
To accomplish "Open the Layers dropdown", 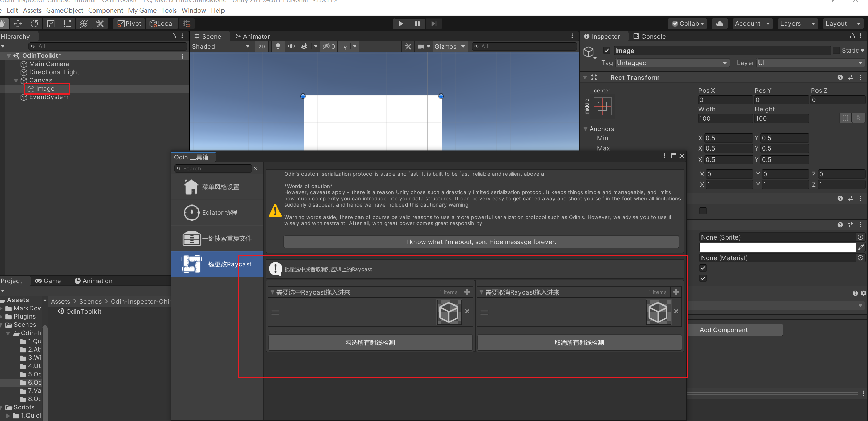I will [798, 24].
